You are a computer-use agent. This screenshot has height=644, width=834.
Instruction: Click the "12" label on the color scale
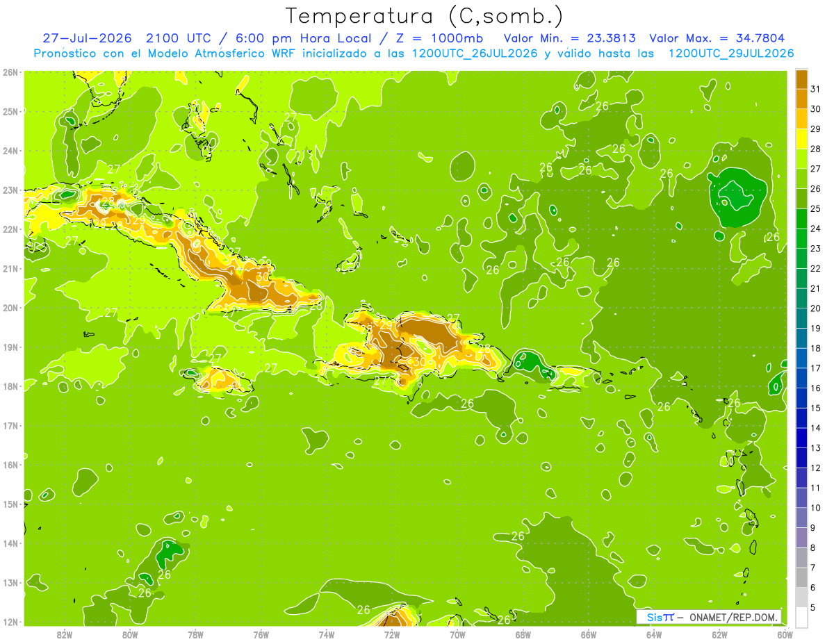(x=815, y=468)
